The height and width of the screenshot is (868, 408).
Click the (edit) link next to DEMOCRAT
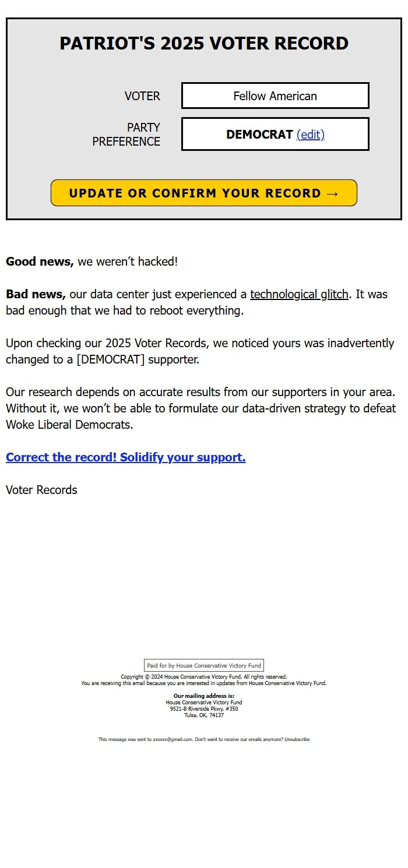[311, 134]
